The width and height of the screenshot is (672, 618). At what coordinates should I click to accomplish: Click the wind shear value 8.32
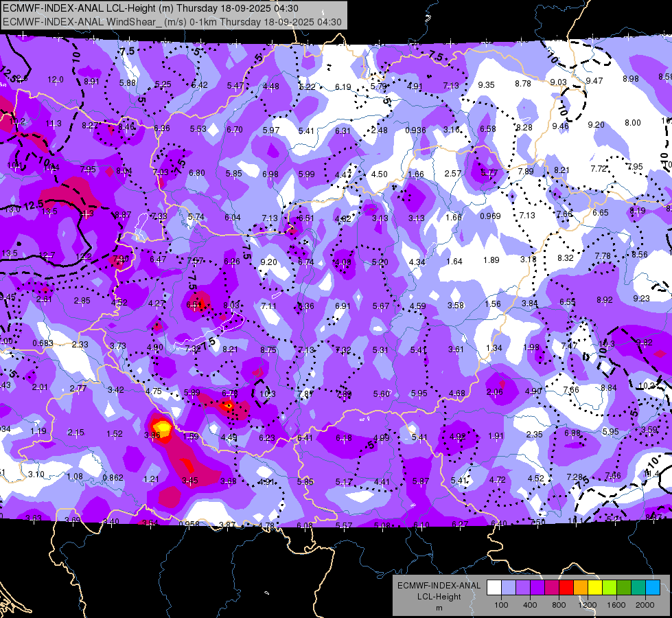[566, 257]
